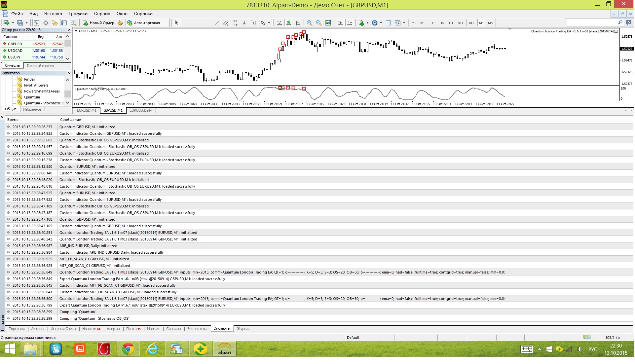Screen dimensions: 635x364
Task: Open Google Chrome from the taskbar
Action: (x=128, y=349)
